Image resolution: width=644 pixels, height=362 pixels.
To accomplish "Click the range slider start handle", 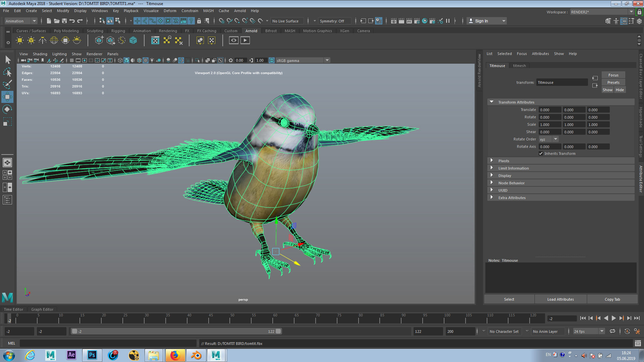I will (75, 331).
